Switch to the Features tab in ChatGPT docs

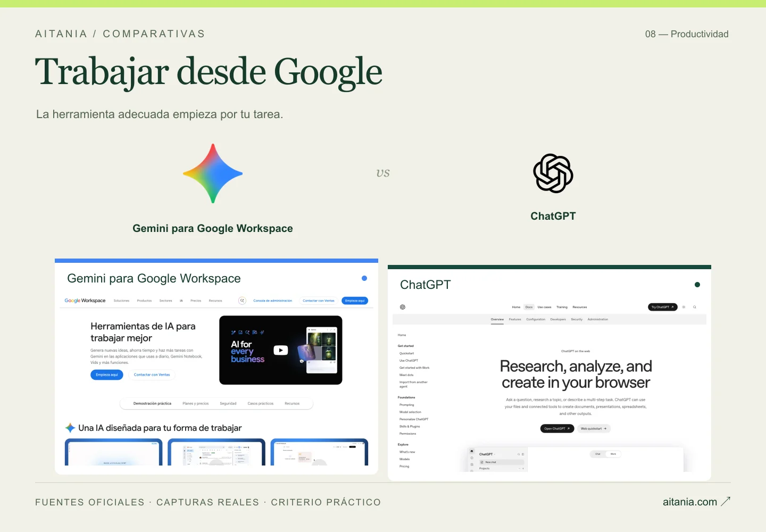click(515, 319)
